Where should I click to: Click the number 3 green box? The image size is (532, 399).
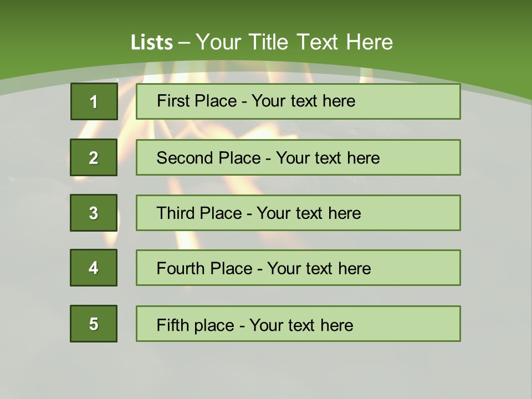coord(94,213)
